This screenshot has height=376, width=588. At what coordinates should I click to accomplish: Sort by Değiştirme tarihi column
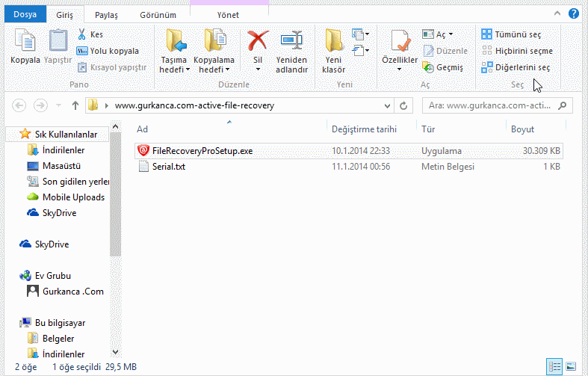click(371, 129)
